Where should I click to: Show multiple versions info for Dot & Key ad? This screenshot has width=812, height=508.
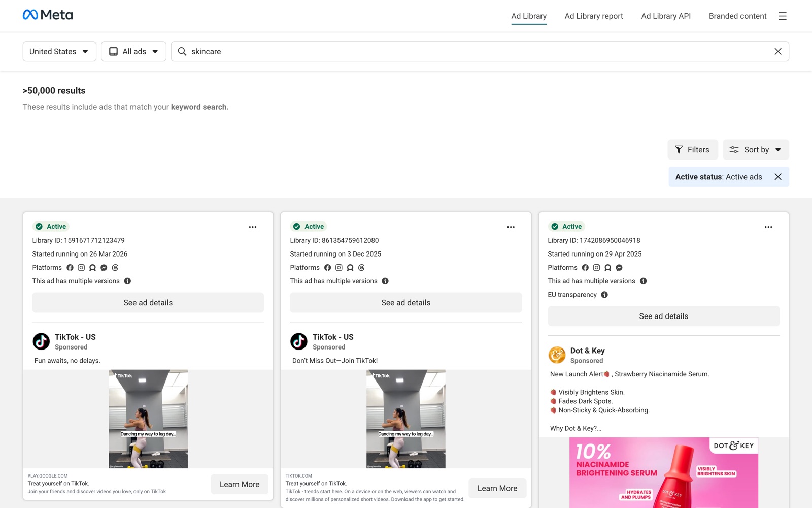[x=643, y=281]
